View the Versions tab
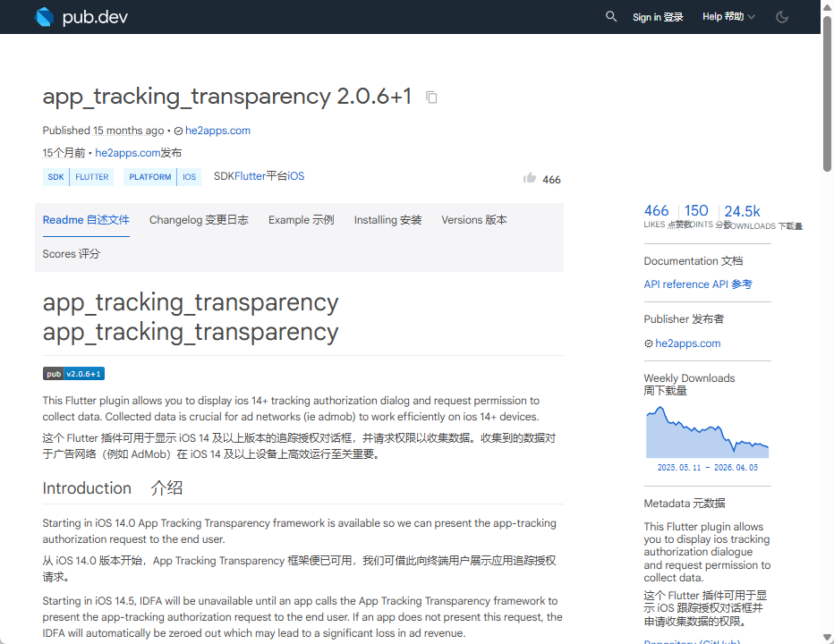 [474, 220]
